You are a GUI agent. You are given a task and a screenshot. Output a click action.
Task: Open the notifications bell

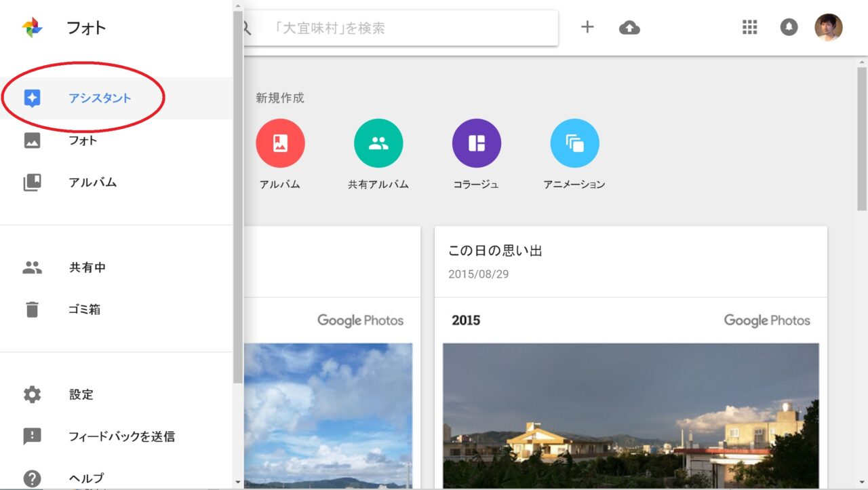[789, 27]
